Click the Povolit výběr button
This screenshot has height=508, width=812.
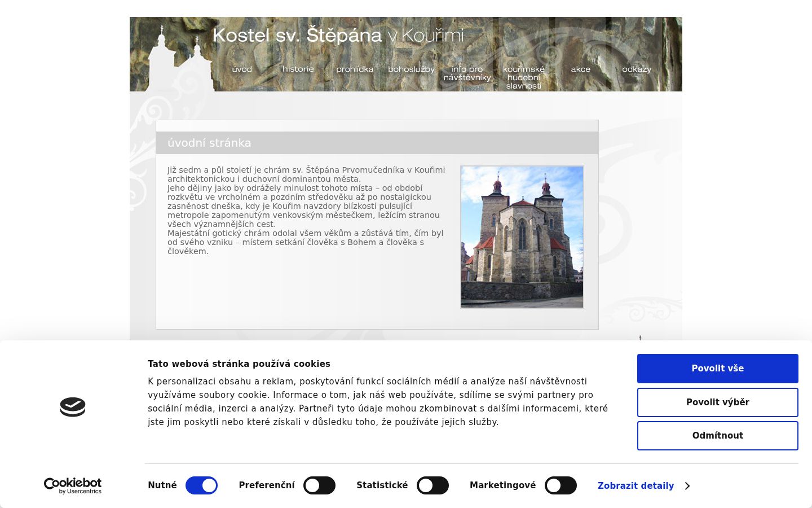pyautogui.click(x=718, y=402)
